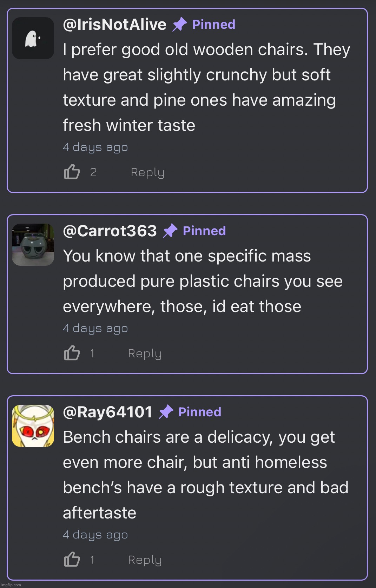
Task: Open the IrisNotAlive ghost avatar
Action: tap(33, 38)
